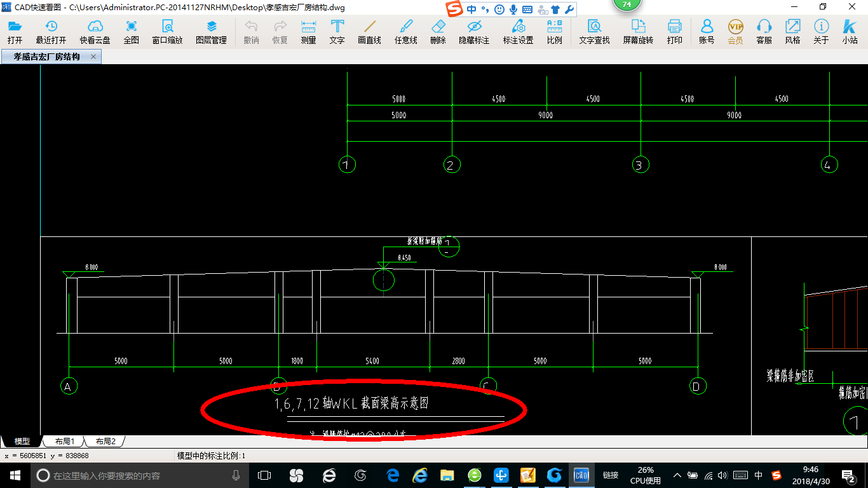Select the 测量 measure tool
Viewport: 868px width, 488px height.
pyautogui.click(x=308, y=32)
